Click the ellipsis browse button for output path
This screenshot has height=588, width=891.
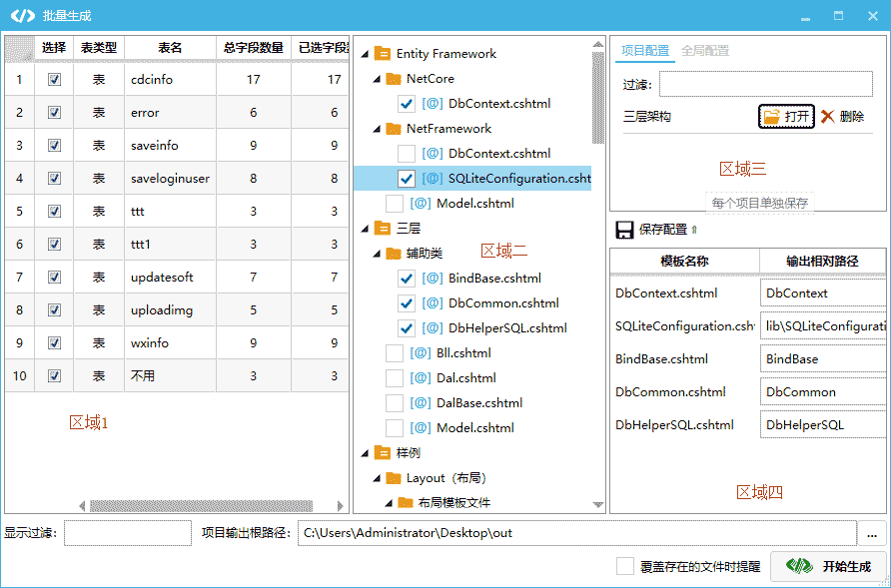[872, 533]
